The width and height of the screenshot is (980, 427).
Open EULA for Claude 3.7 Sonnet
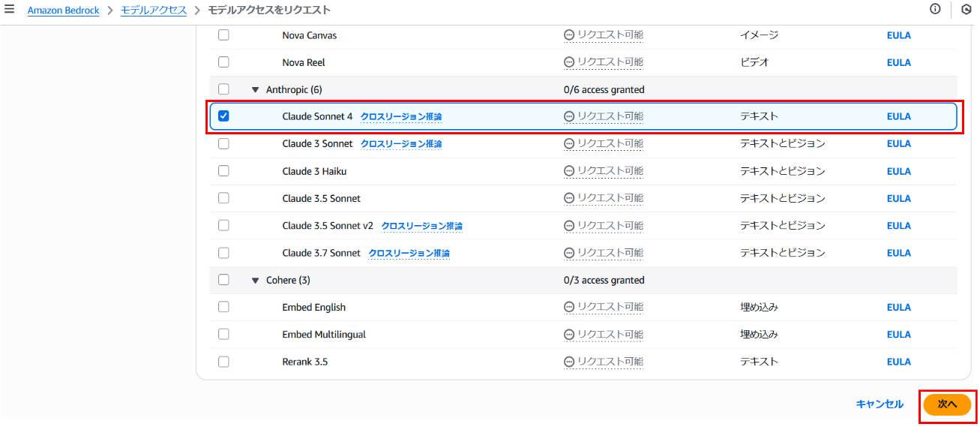[899, 253]
